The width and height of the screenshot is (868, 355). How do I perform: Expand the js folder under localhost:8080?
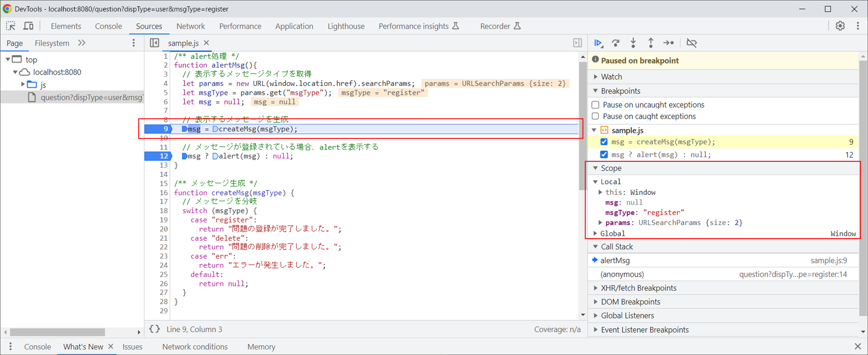tap(23, 85)
